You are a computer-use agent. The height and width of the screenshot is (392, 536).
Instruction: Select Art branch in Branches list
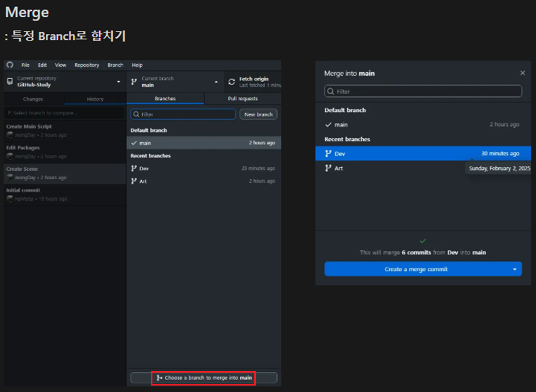(x=204, y=181)
